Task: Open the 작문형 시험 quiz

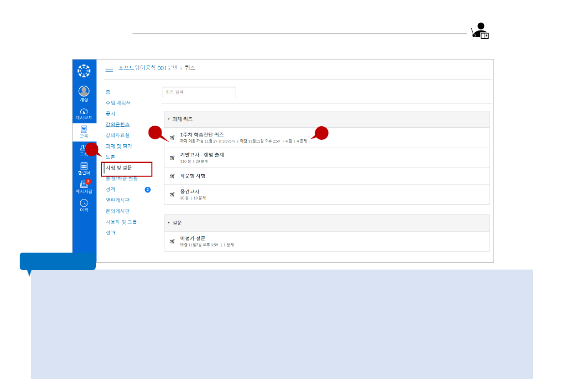Action: click(193, 176)
